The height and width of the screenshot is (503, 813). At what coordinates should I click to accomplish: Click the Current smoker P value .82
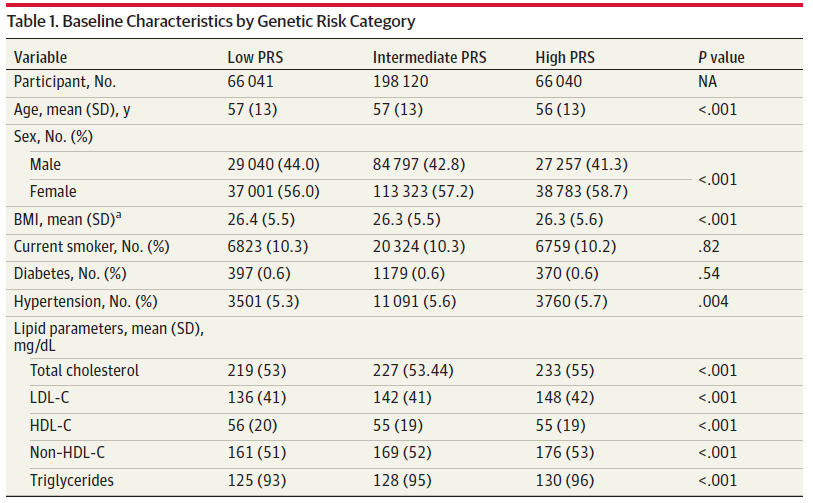[x=711, y=245]
